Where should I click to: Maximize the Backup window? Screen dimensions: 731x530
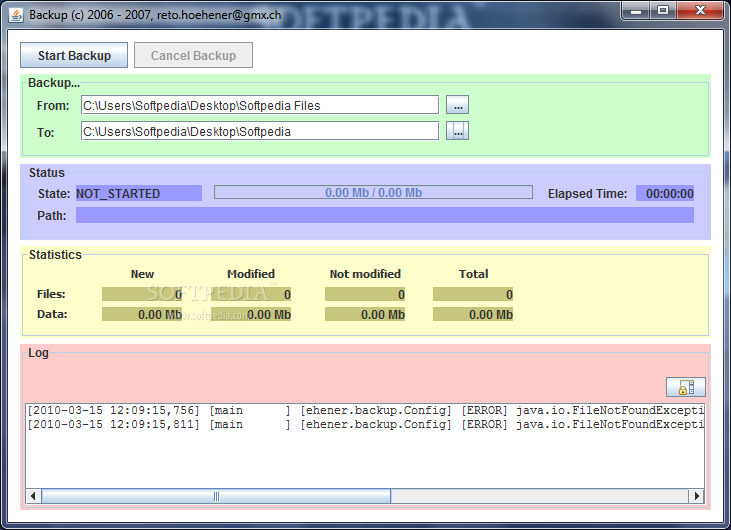(662, 10)
